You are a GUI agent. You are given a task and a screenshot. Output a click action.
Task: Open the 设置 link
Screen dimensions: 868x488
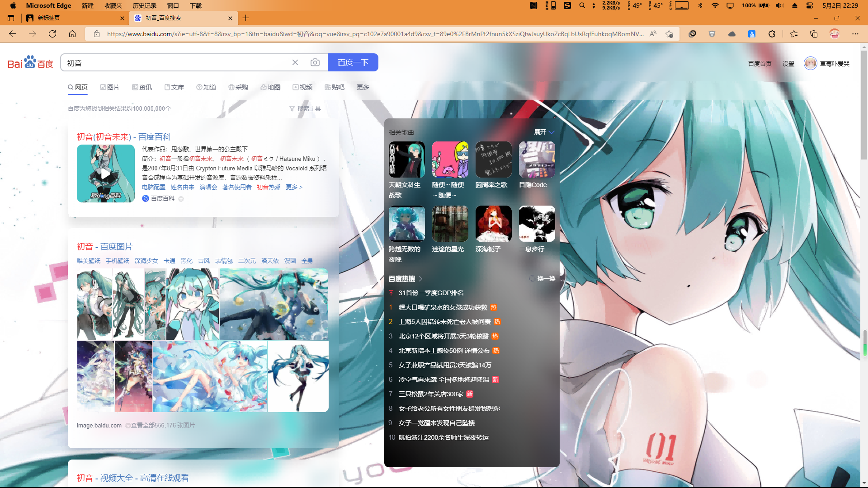point(788,64)
